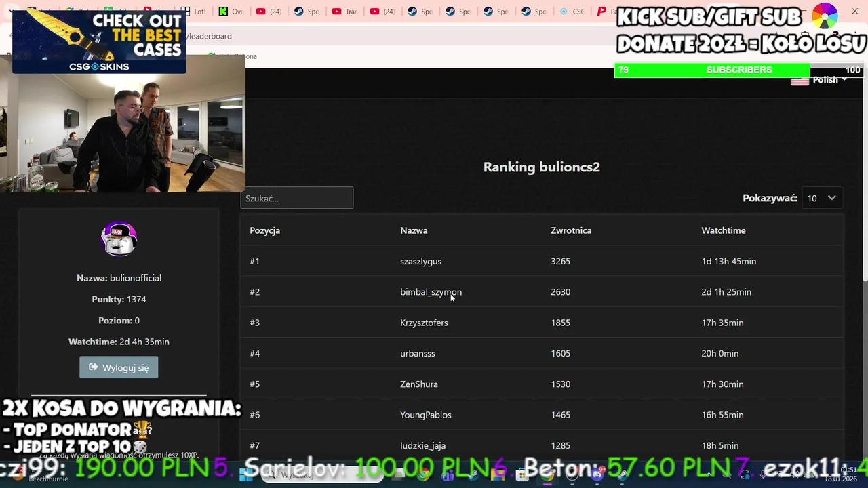Screen dimensions: 868x488
Task: Open the Pokazywać results count dropdown
Action: pyautogui.click(x=821, y=198)
